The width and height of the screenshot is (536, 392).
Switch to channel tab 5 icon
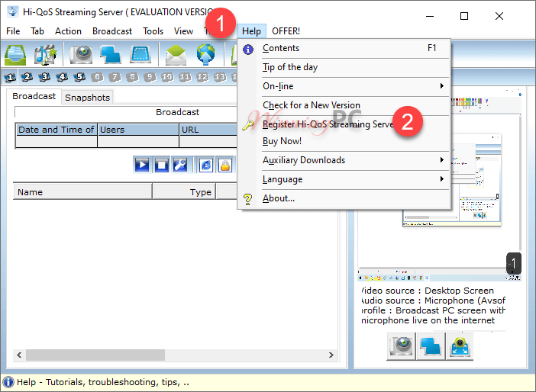(x=79, y=77)
